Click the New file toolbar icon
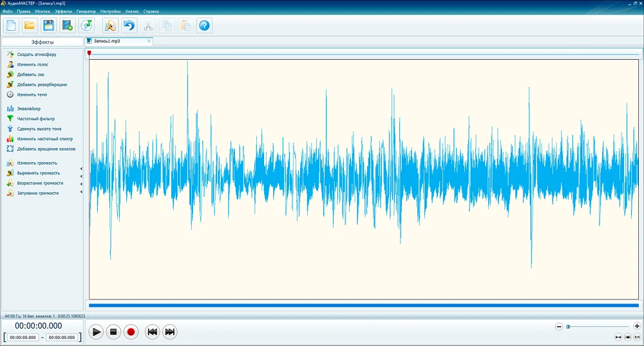The height and width of the screenshot is (346, 644). [x=11, y=26]
